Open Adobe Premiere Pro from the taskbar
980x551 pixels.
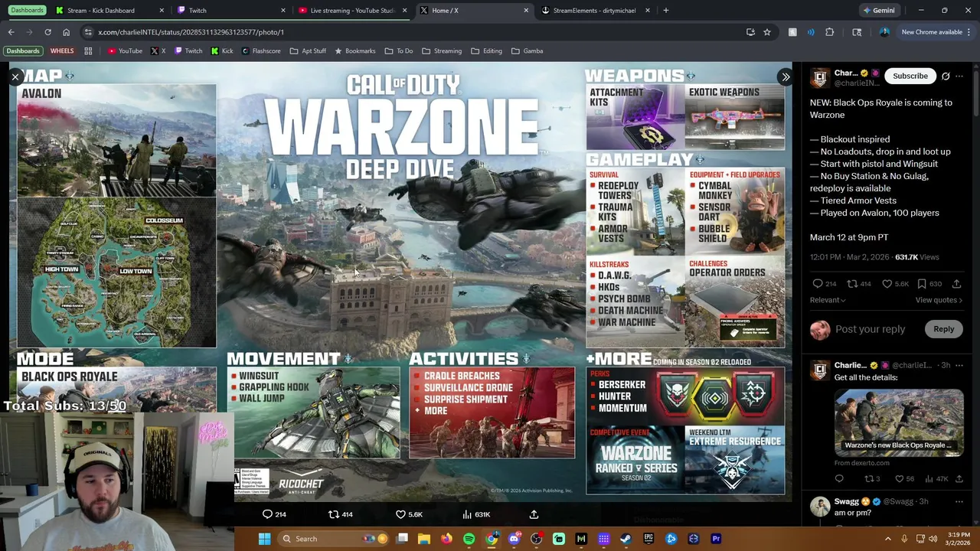coord(716,539)
